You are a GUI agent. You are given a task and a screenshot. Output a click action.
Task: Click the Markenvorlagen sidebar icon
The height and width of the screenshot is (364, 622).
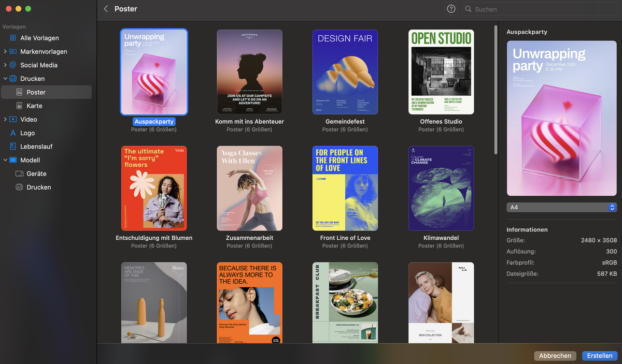13,51
